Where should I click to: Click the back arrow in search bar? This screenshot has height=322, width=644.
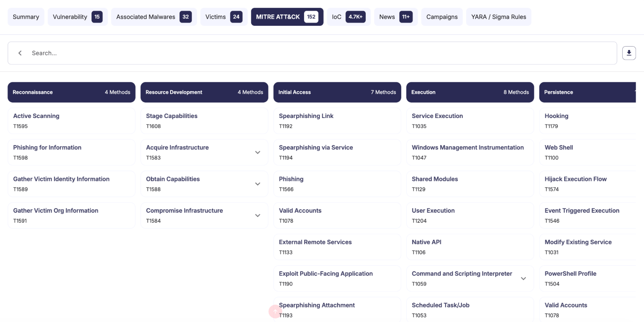pyautogui.click(x=20, y=53)
